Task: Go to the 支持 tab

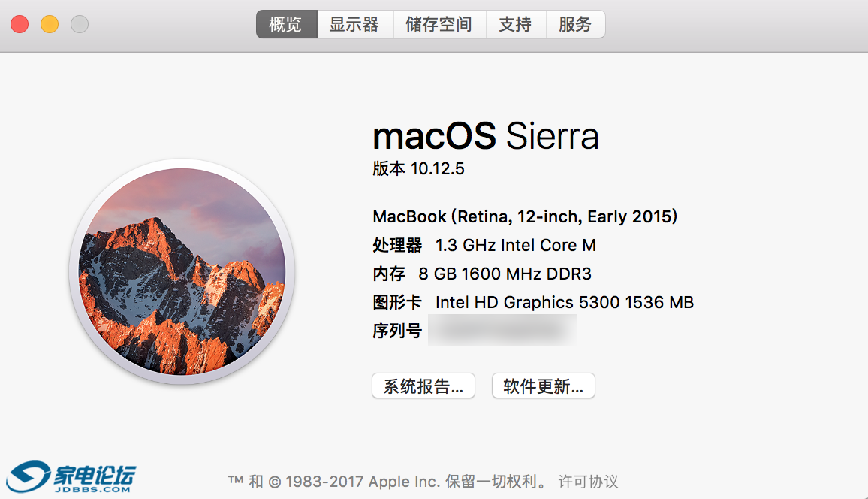Action: pyautogui.click(x=516, y=24)
